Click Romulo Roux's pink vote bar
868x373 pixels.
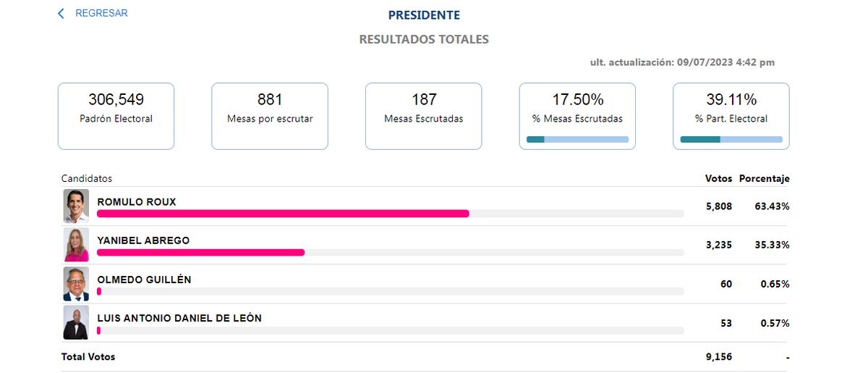click(283, 214)
